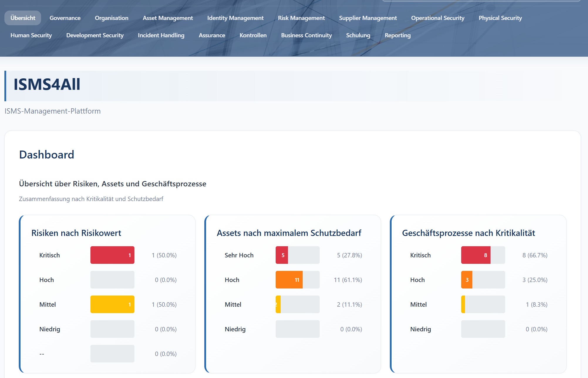Open the Schulung module

click(x=358, y=35)
